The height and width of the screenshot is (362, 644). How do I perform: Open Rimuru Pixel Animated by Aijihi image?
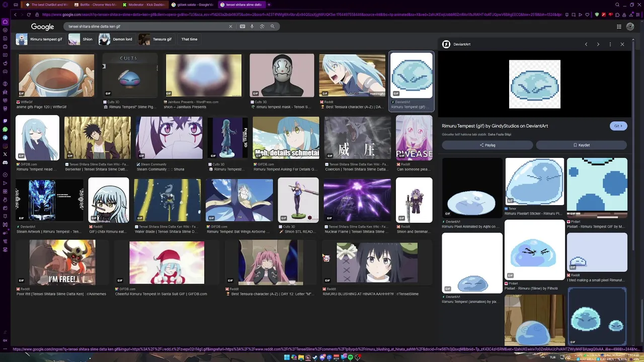(x=472, y=188)
